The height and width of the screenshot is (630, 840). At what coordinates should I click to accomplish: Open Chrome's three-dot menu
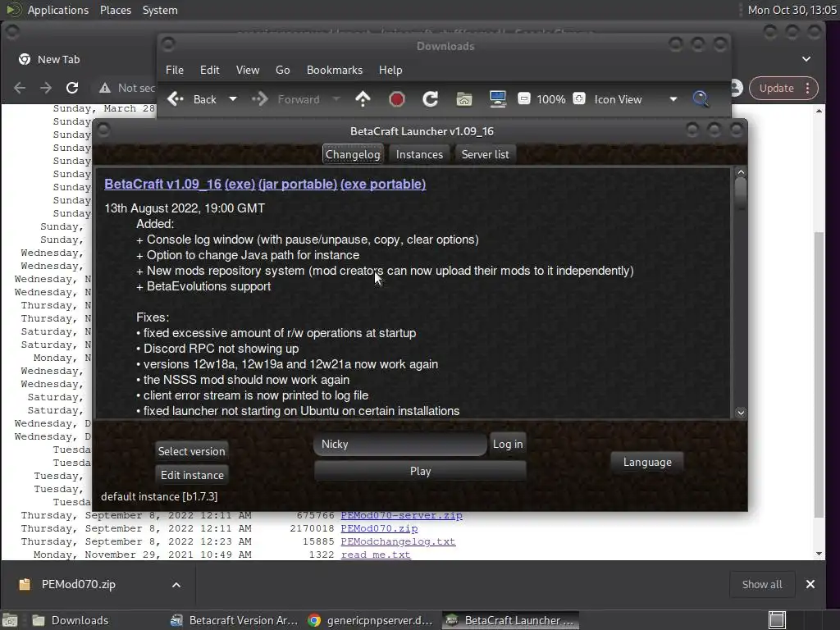coord(807,88)
